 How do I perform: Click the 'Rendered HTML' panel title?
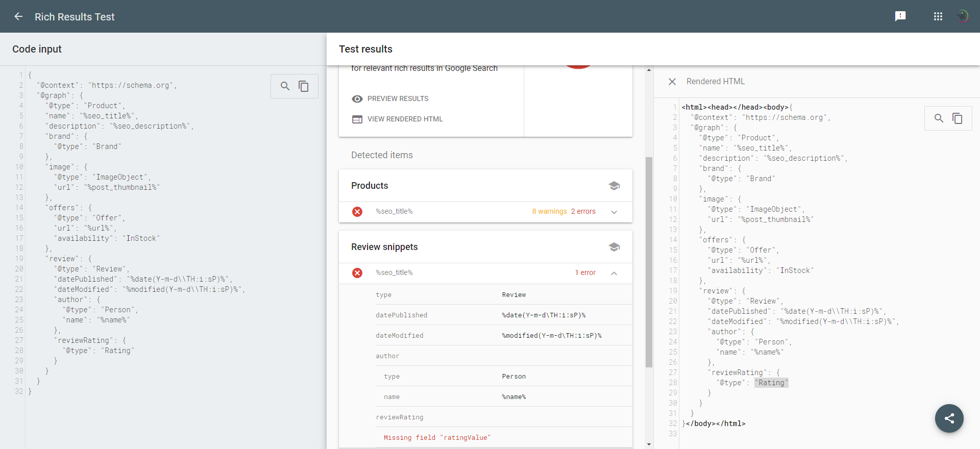[716, 82]
